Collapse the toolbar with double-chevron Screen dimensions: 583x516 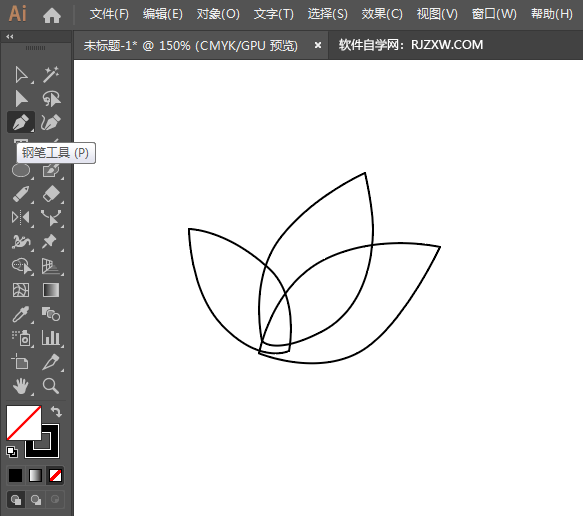pos(10,36)
